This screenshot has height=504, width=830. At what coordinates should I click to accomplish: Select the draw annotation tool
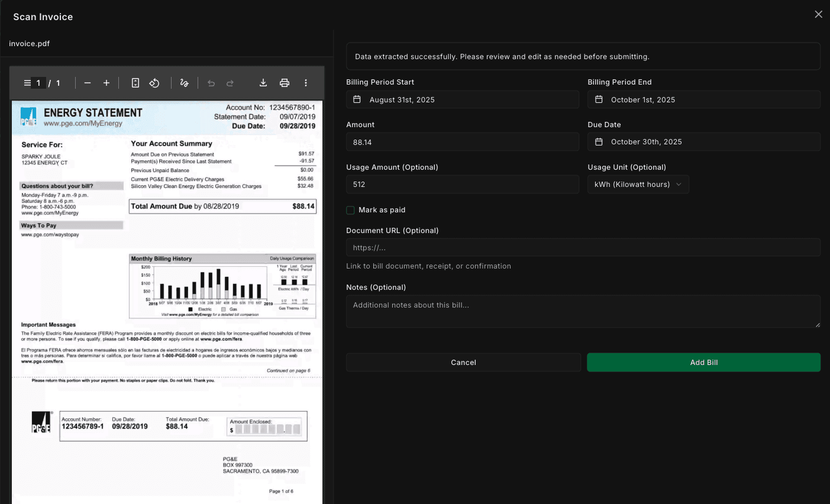pyautogui.click(x=185, y=83)
